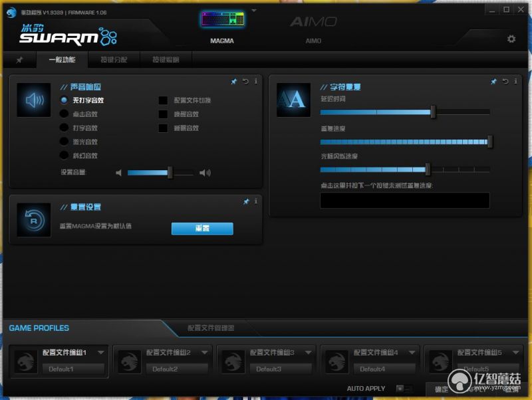Screen dimensions: 532x400
Task: Select 科幻音效 radio option
Action: pyautogui.click(x=64, y=155)
